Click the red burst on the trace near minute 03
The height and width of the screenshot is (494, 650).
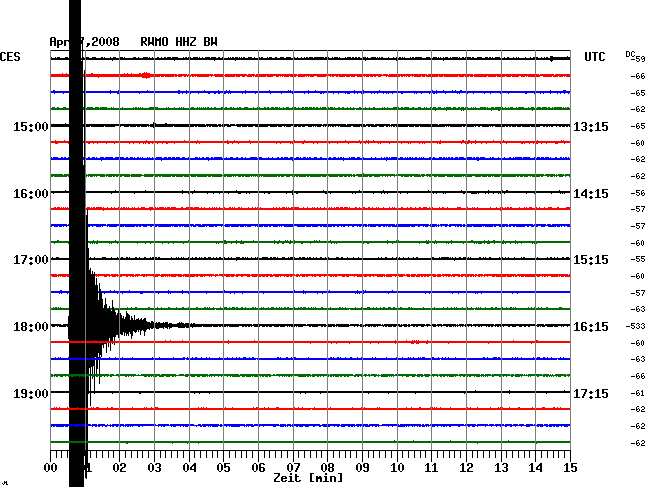146,75
